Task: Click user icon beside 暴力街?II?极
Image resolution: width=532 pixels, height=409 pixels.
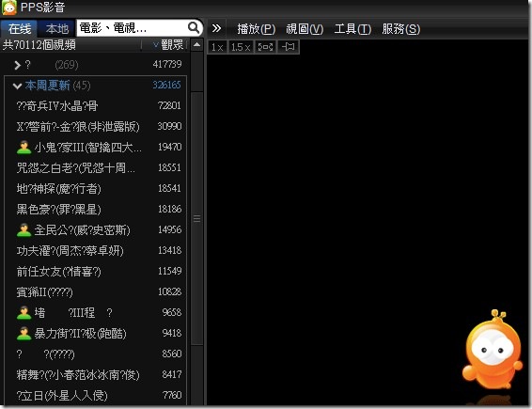Action: (23, 334)
